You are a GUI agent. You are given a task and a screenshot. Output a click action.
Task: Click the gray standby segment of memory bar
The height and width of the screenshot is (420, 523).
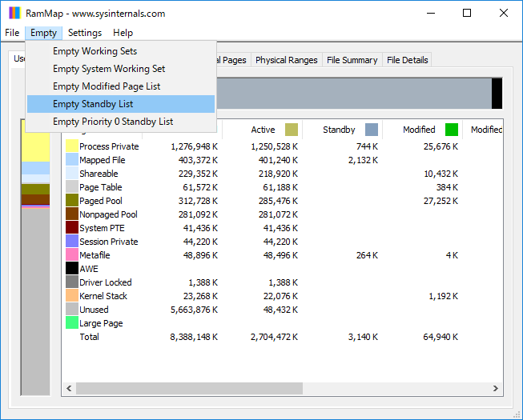coord(354,94)
